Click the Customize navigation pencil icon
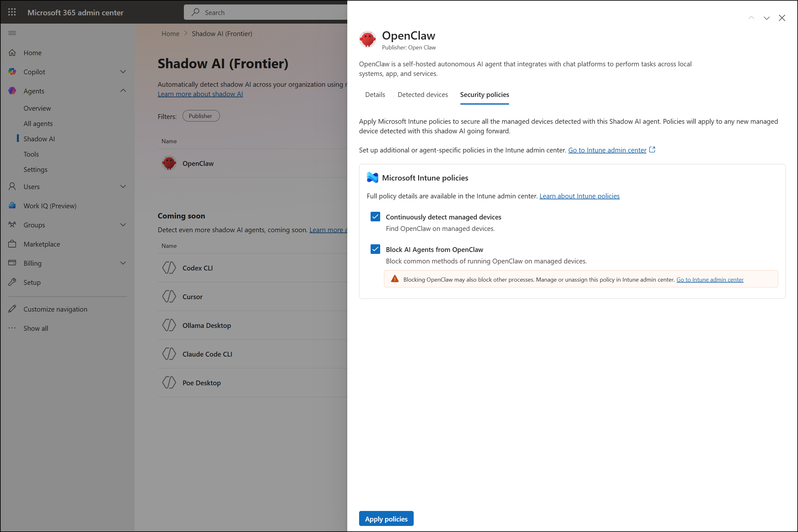The width and height of the screenshot is (798, 532). pos(12,309)
